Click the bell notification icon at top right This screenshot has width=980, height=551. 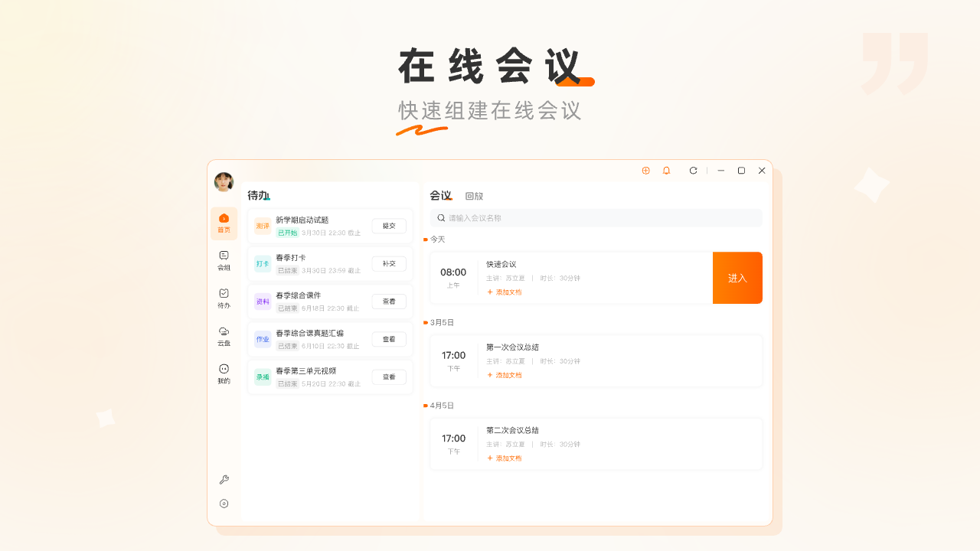tap(665, 171)
